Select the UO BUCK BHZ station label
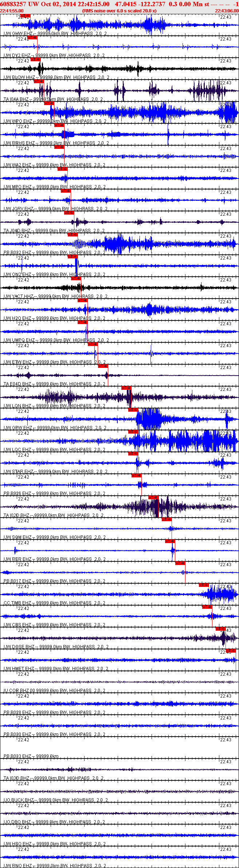This screenshot has width=239, height=868. point(19,800)
